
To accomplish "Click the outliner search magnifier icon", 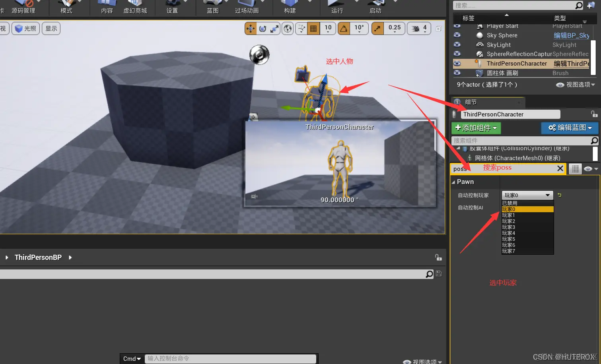I will pos(579,5).
